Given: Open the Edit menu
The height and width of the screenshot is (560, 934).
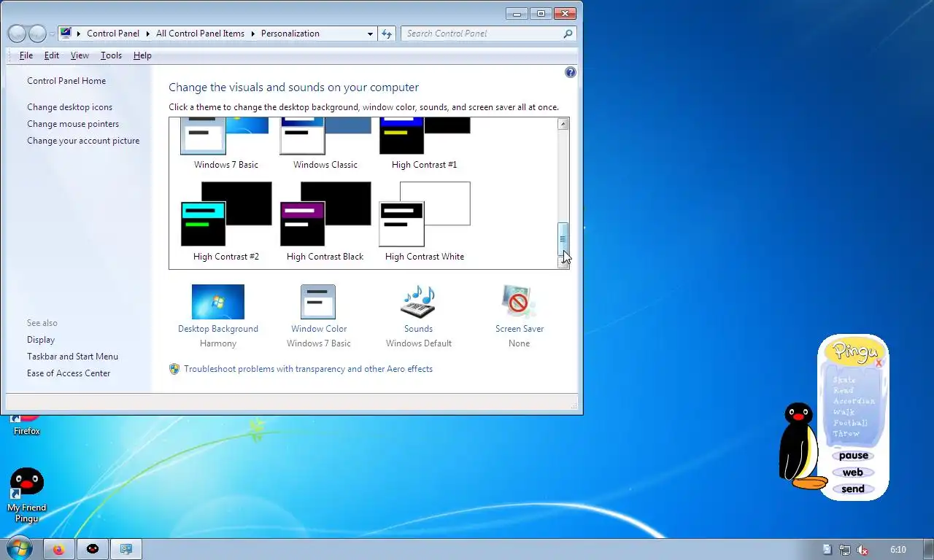Looking at the screenshot, I should tap(52, 55).
